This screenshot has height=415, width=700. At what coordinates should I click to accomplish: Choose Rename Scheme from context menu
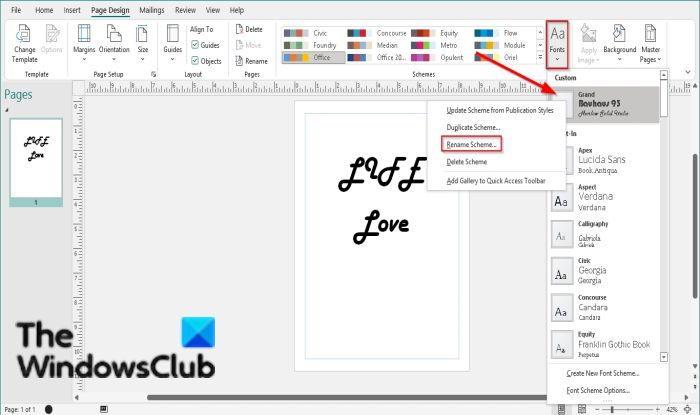point(471,145)
